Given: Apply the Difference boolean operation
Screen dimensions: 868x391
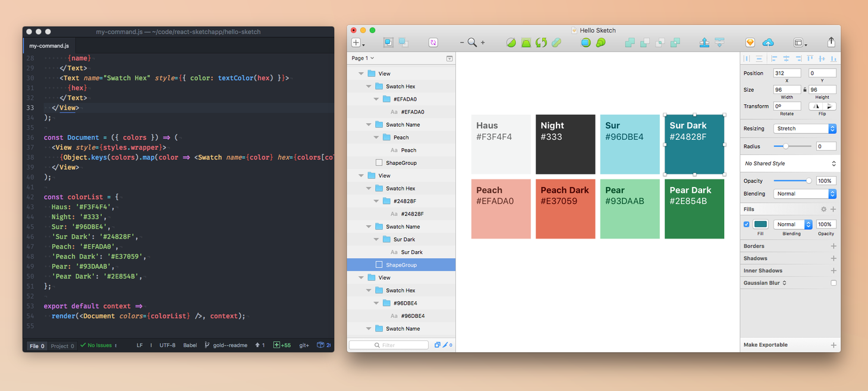Looking at the screenshot, I should click(675, 43).
